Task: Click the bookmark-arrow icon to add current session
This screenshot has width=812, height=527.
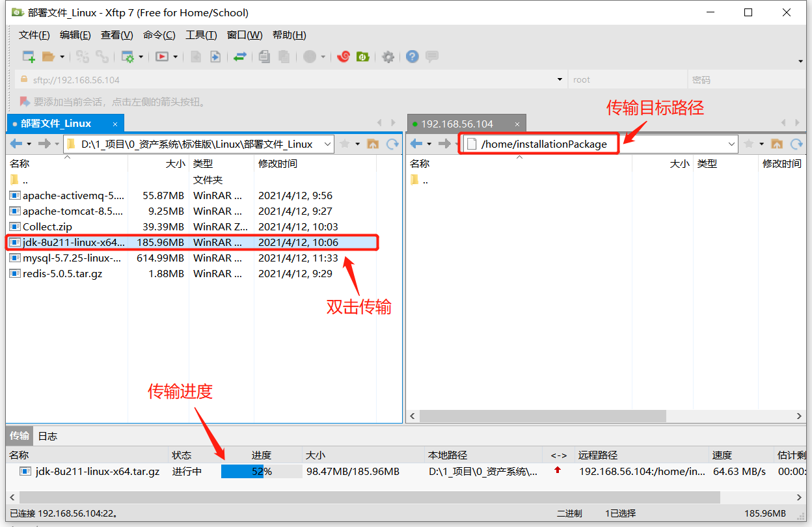Action: pyautogui.click(x=24, y=101)
